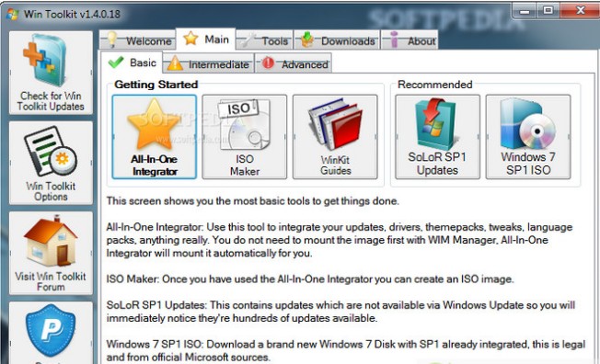
Task: Check for Win Toolkit Updates
Action: (51, 73)
